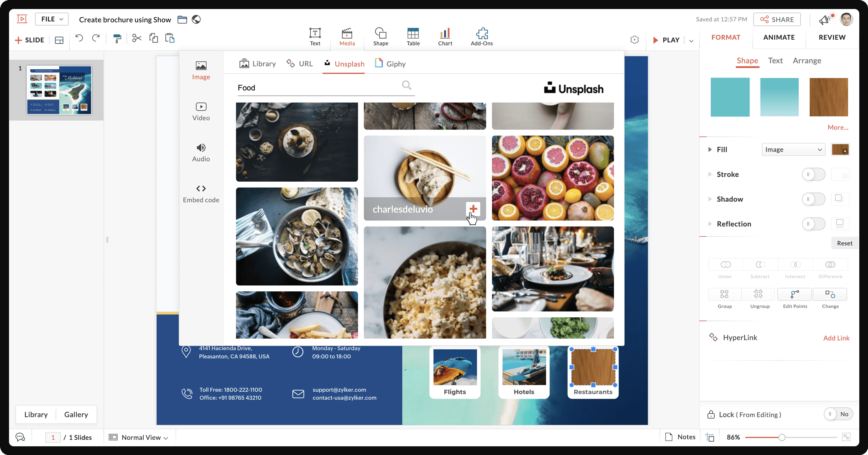
Task: Open the FILE menu dropdown
Action: [x=52, y=19]
